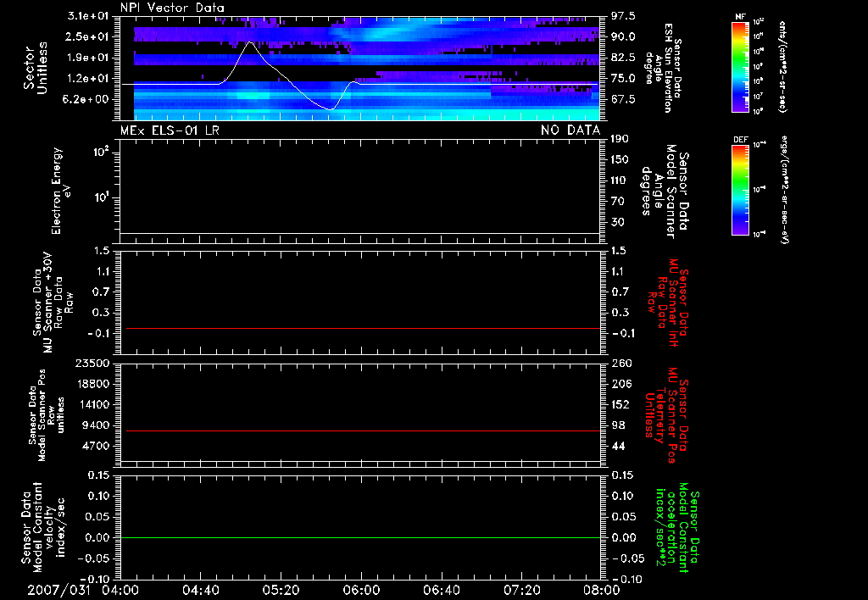Click the 23500 scanner position tick label

tap(92, 364)
